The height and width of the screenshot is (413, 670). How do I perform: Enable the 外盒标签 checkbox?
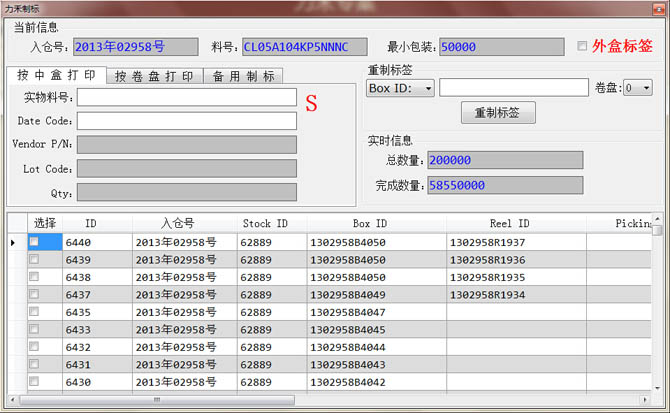(582, 46)
